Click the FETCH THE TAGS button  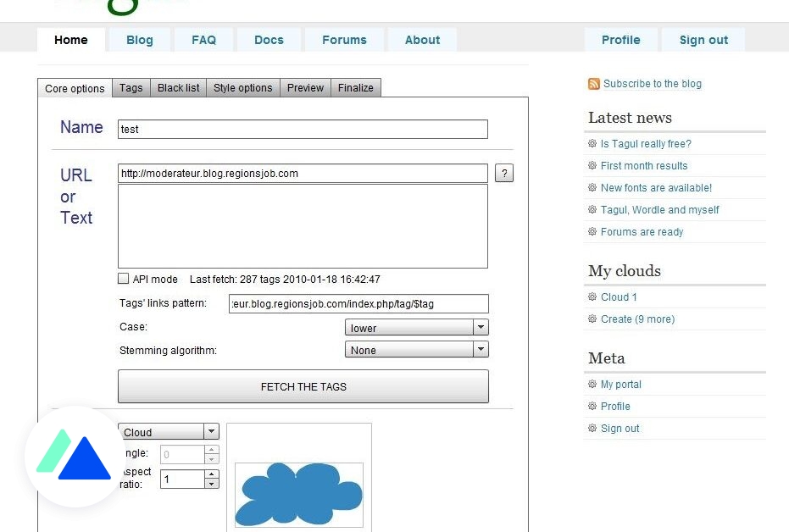303,386
